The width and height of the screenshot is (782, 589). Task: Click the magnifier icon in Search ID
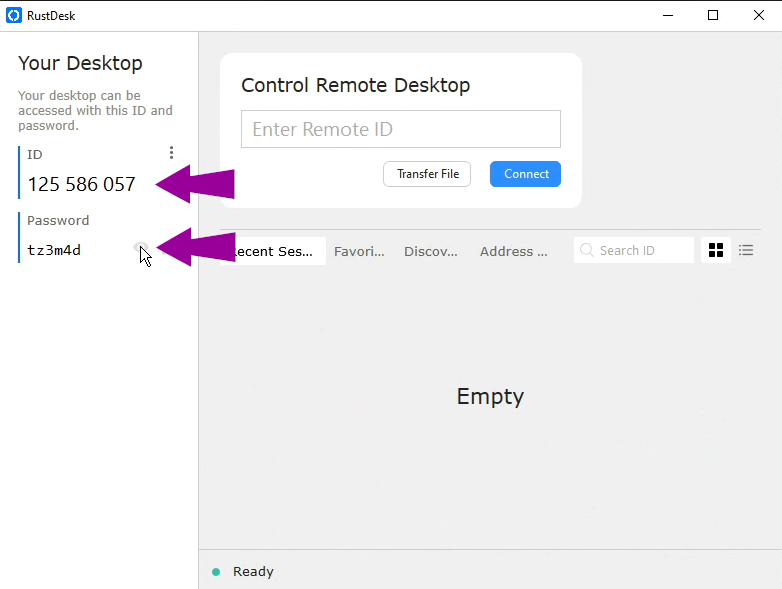587,251
